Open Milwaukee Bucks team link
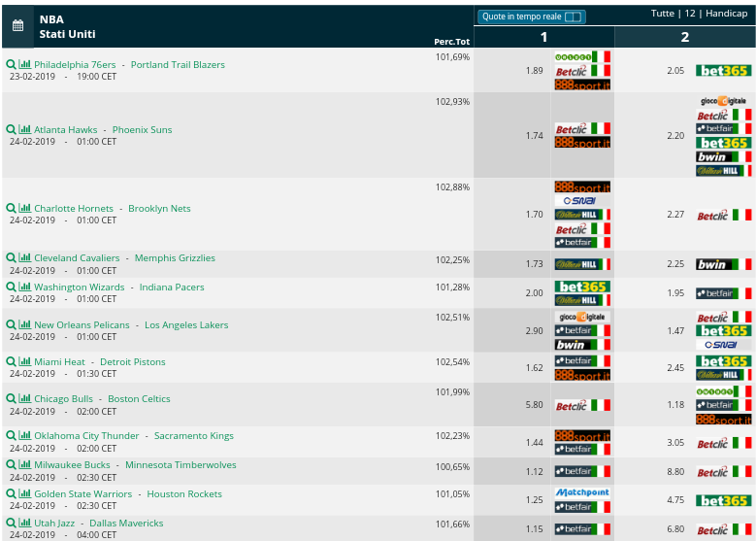 click(x=72, y=464)
